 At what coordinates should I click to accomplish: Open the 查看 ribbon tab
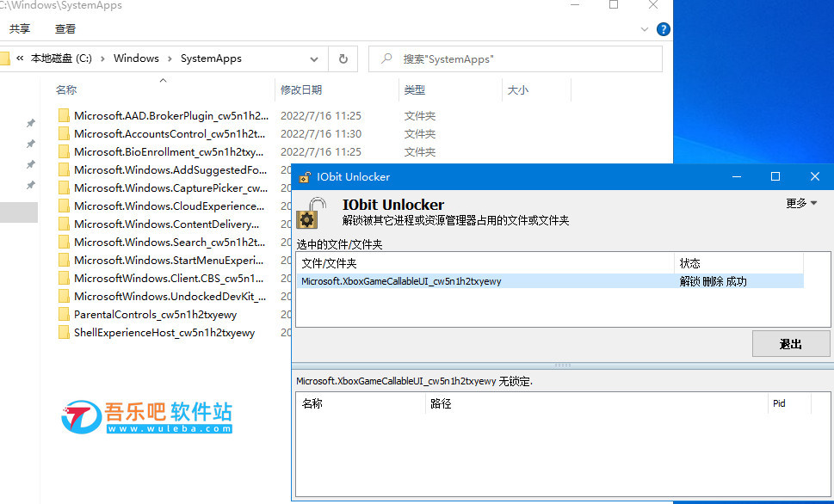[65, 29]
